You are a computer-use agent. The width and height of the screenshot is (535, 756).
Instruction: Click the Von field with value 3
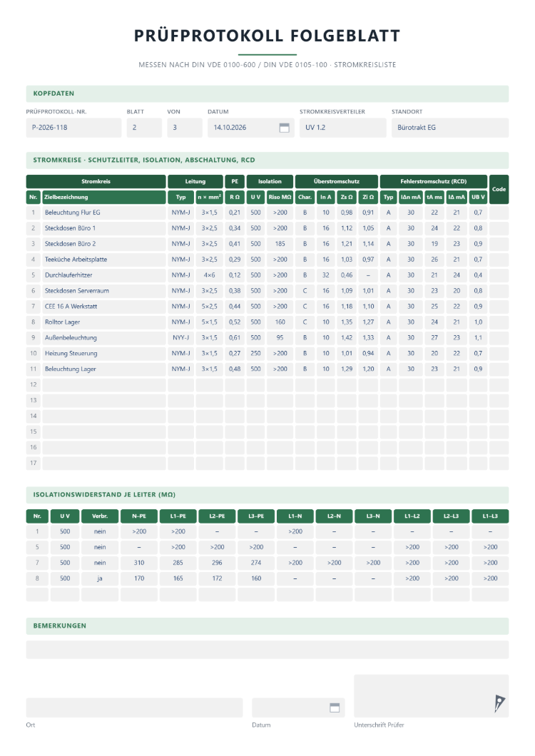[x=185, y=128]
